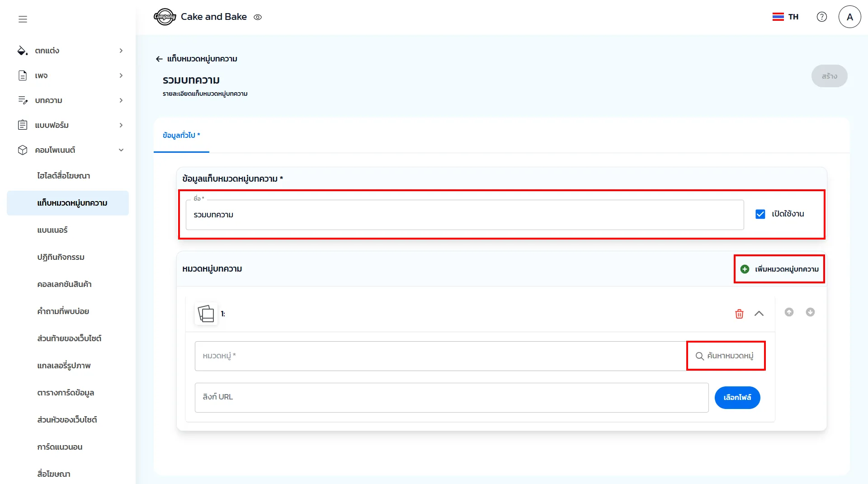Click the ลิงก์ URL input field

(x=451, y=397)
